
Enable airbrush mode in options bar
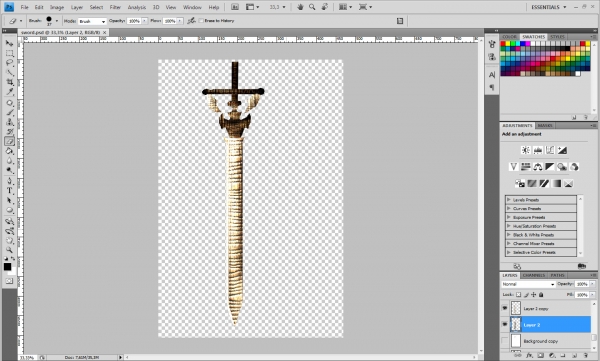(x=191, y=21)
